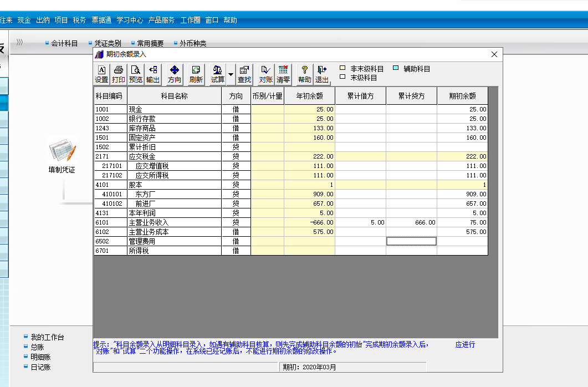The width and height of the screenshot is (588, 387).
Task: Expand the >>> chevron panel at top left
Action: point(19,42)
